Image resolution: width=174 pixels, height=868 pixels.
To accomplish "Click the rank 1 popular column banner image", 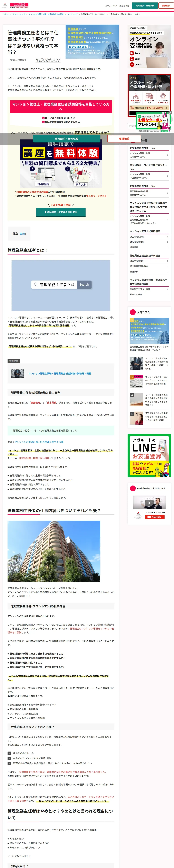I will point(149,331).
